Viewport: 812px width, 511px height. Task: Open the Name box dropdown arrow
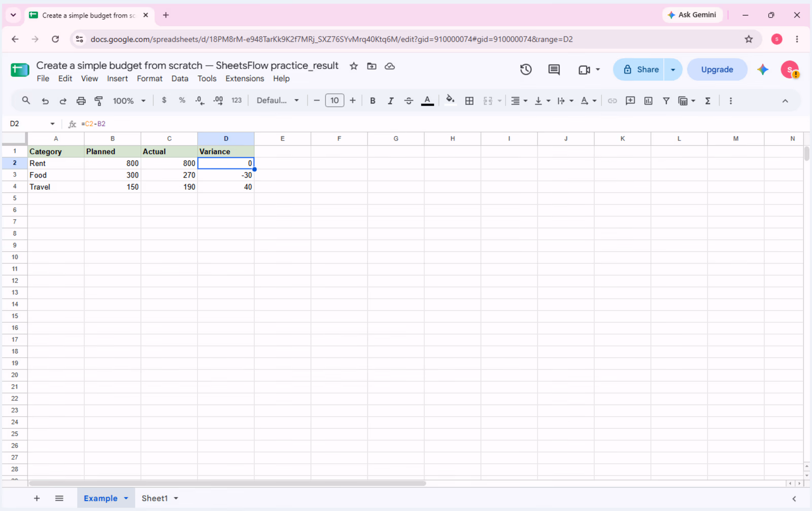[x=52, y=124]
